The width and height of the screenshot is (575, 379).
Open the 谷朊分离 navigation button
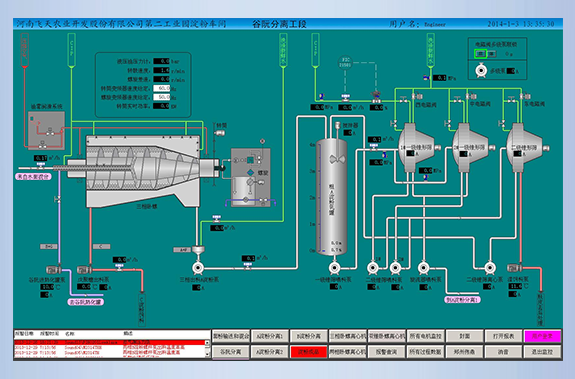pos(231,352)
